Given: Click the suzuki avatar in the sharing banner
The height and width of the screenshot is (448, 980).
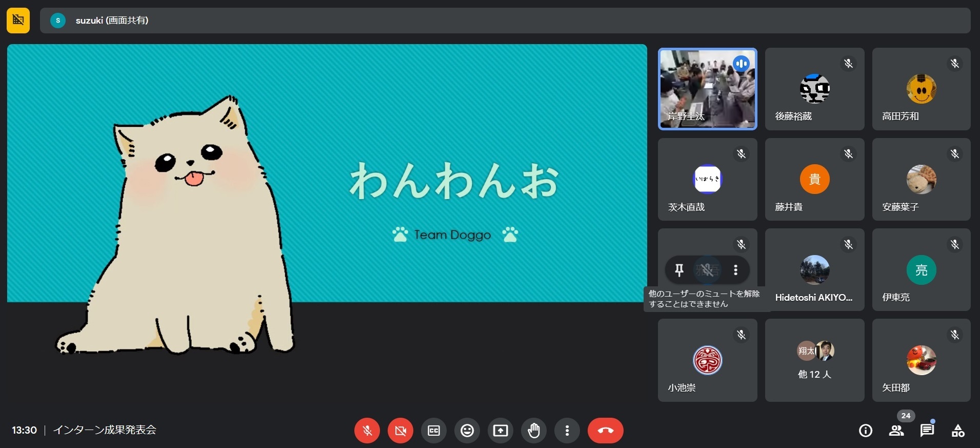Looking at the screenshot, I should [x=58, y=21].
